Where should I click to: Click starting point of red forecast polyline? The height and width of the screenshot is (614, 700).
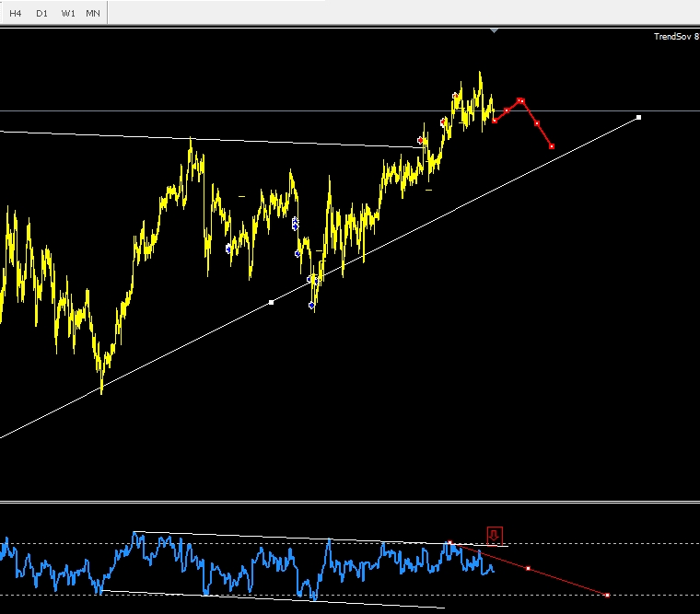(495, 121)
